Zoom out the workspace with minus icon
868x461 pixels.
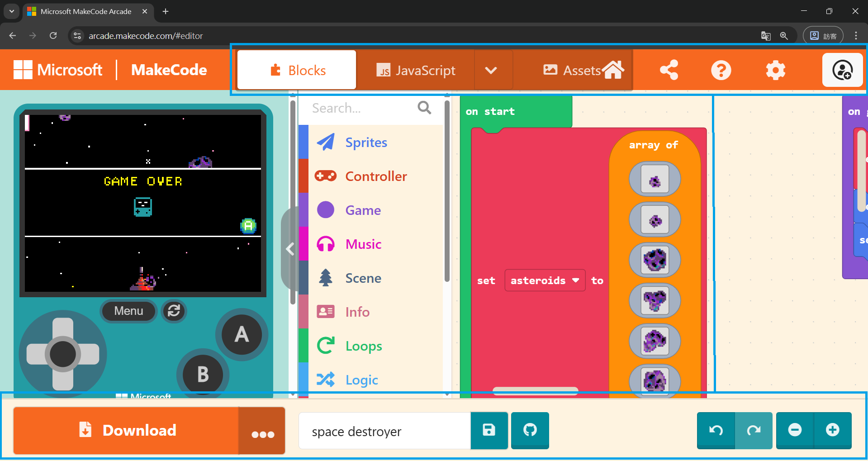coord(795,430)
